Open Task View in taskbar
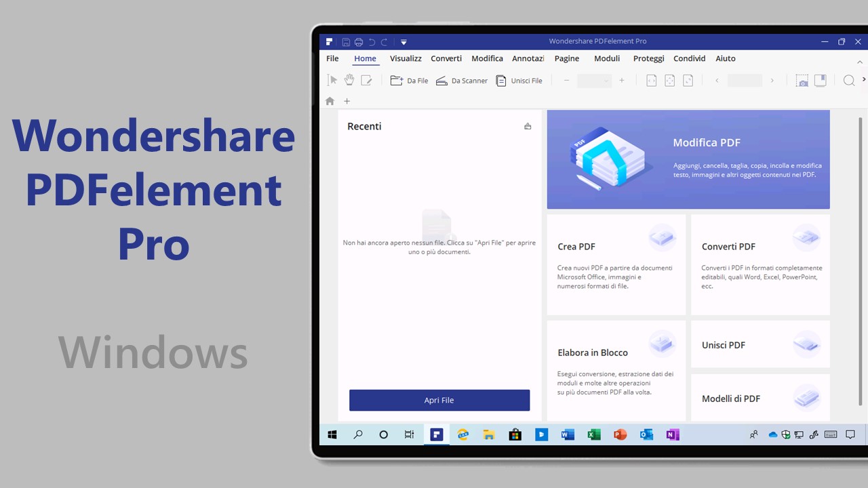868x488 pixels. point(410,435)
